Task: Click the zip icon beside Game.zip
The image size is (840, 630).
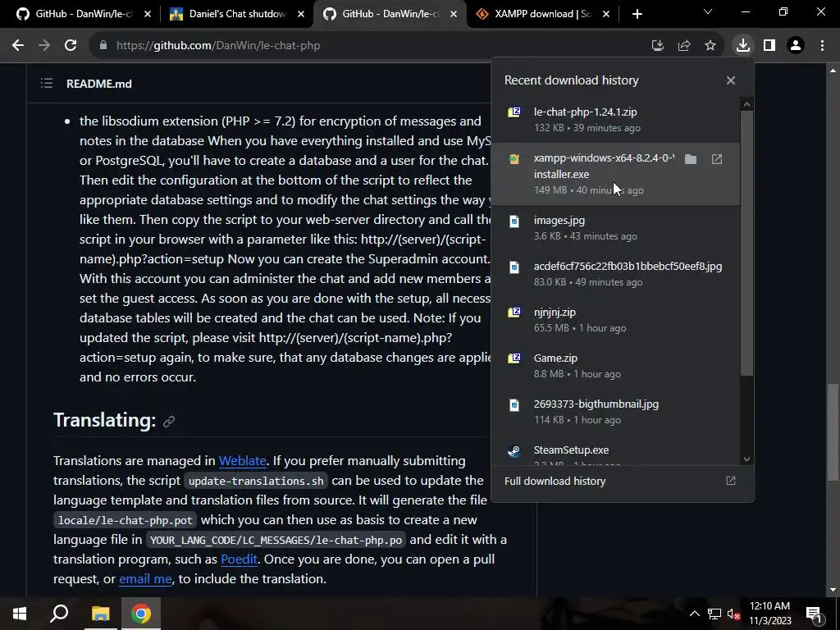Action: coord(514,358)
